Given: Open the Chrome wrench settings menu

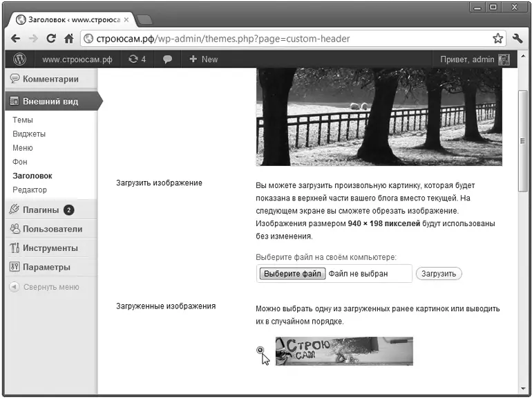Looking at the screenshot, I should (517, 39).
